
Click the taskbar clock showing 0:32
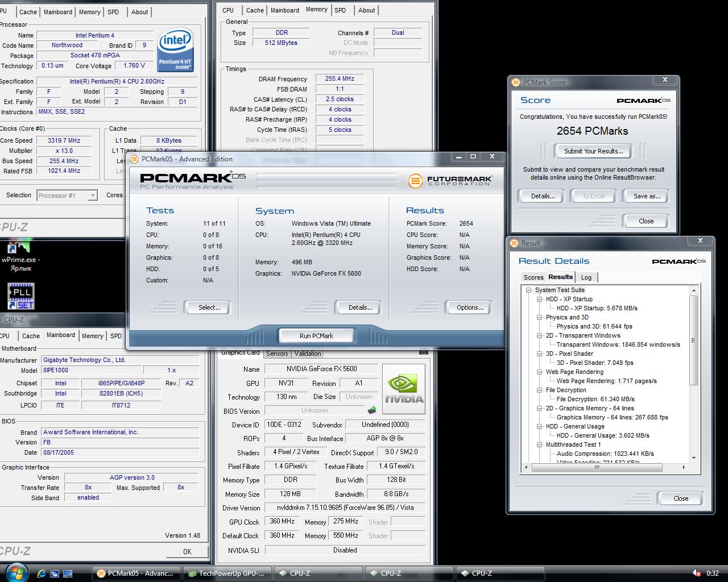point(713,573)
